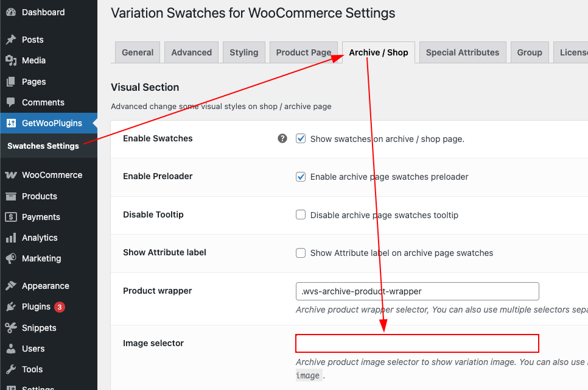The image size is (588, 390).
Task: Click the Dashboard gauge icon
Action: point(11,12)
